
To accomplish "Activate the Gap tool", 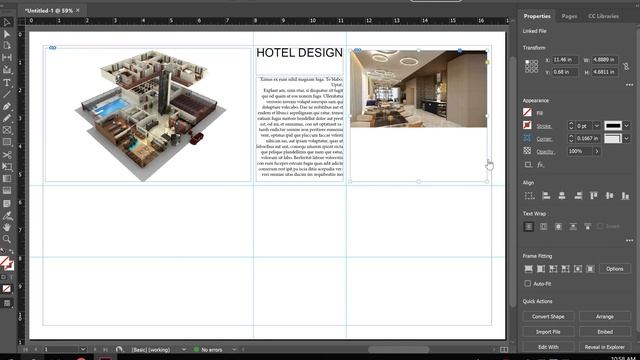I will point(7,58).
